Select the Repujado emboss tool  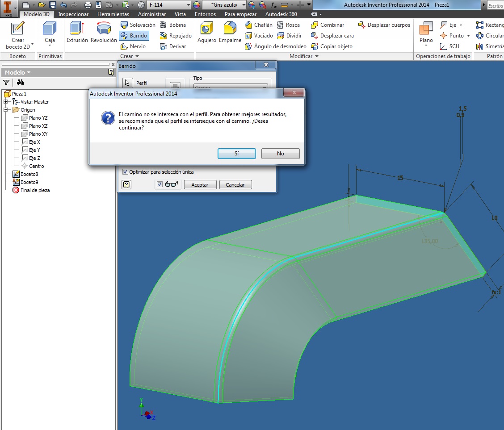point(176,36)
